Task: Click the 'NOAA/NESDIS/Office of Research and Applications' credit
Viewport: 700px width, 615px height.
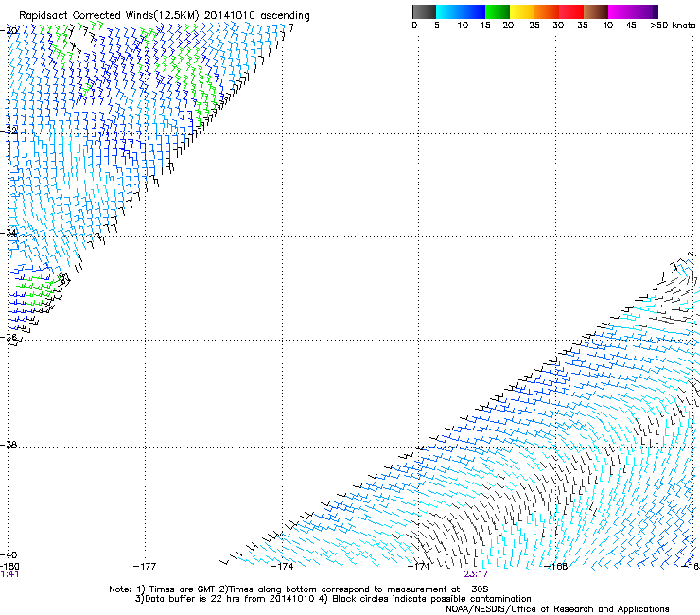Action: [x=557, y=609]
